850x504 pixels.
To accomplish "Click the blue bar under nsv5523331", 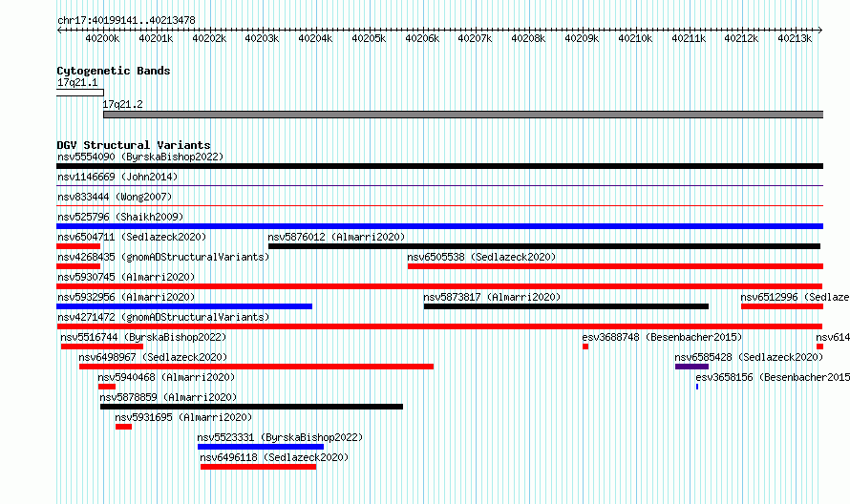I will click(x=261, y=447).
